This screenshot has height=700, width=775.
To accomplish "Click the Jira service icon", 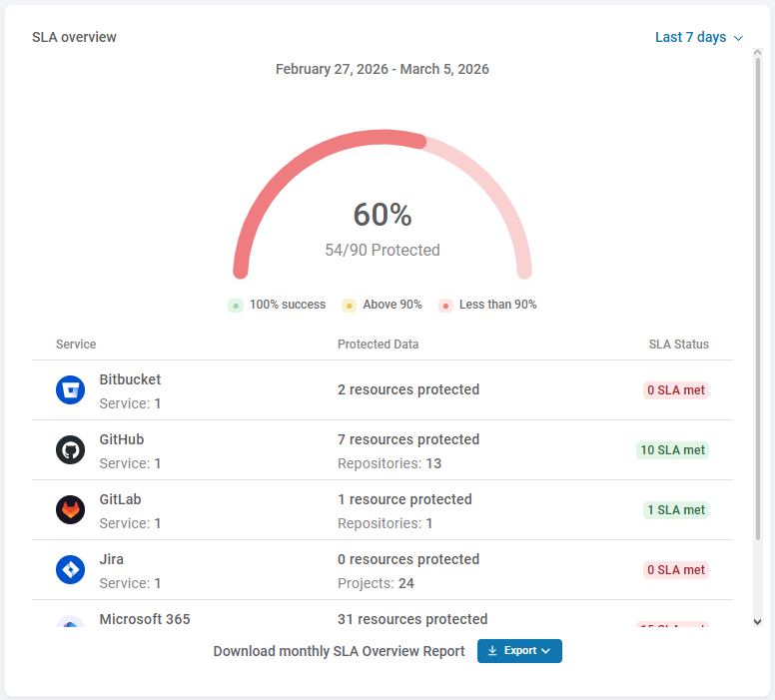I will pos(70,570).
